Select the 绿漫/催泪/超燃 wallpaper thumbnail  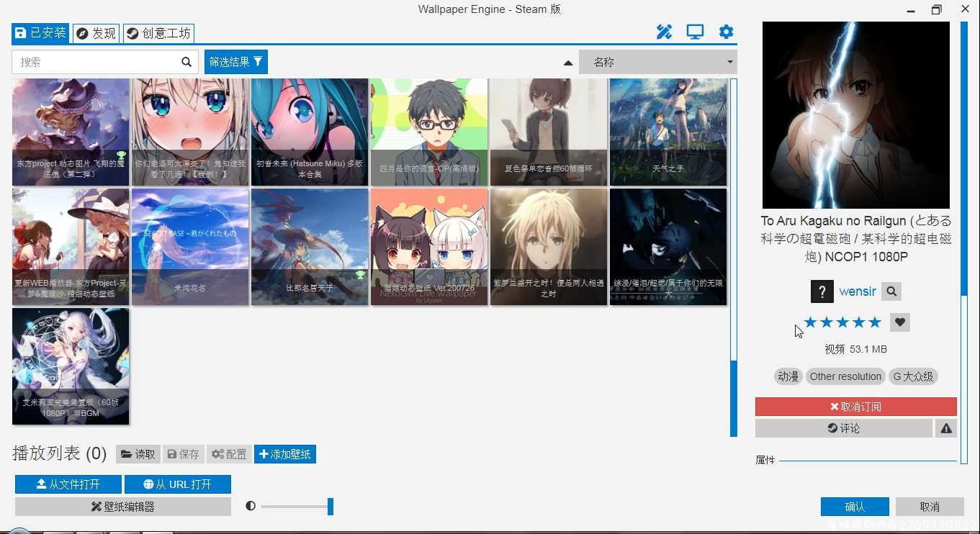(668, 247)
